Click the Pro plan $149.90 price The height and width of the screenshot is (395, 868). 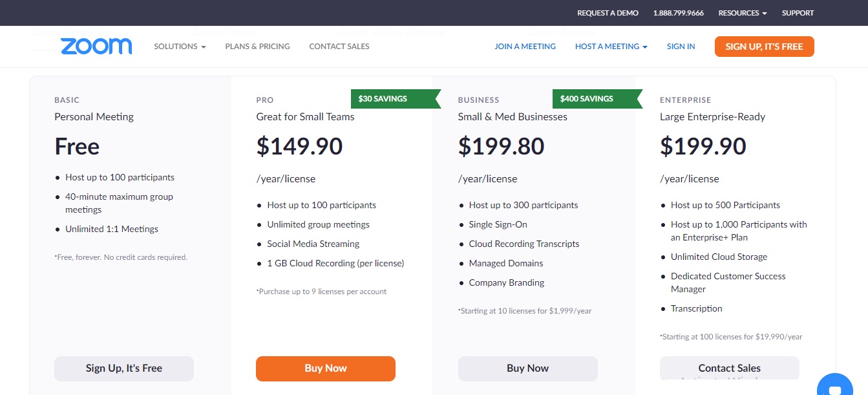299,147
